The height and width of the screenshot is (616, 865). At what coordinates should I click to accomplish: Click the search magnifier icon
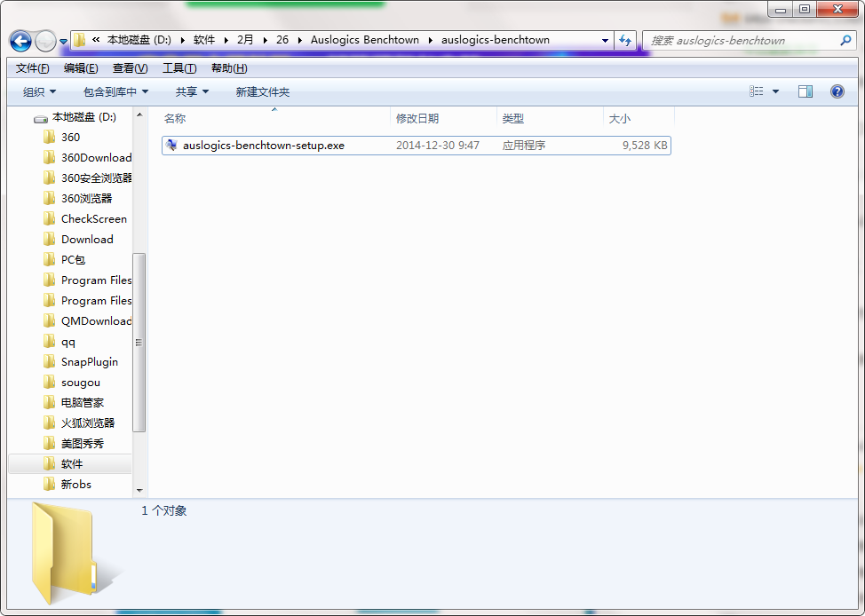(845, 40)
